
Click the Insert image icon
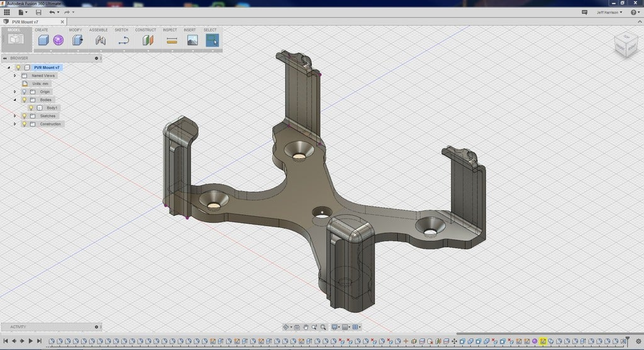point(192,40)
